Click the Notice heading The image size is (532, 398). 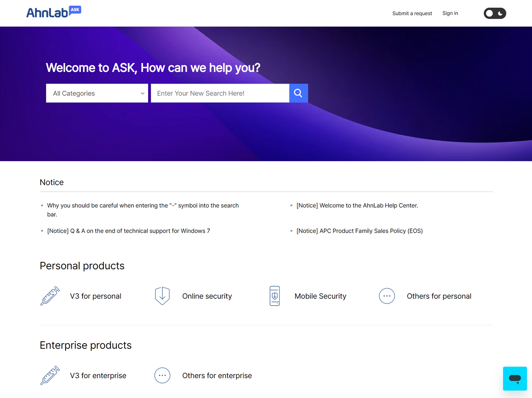tap(52, 182)
